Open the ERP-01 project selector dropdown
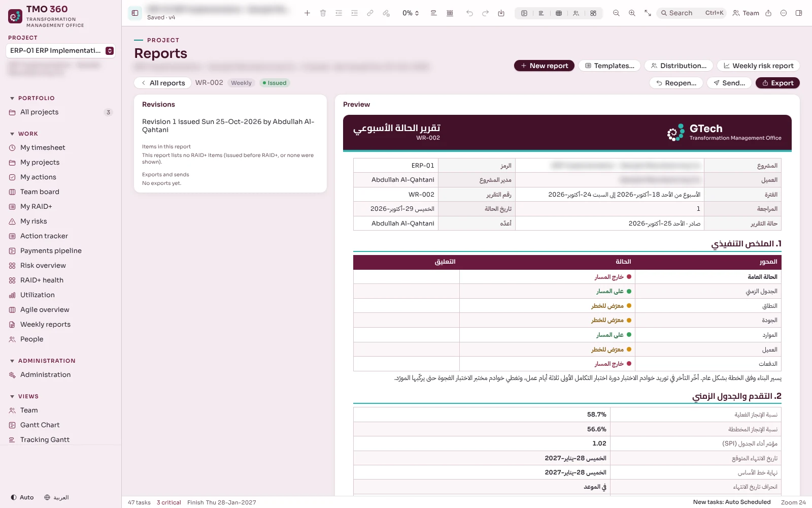This screenshot has height=508, width=812. click(61, 51)
